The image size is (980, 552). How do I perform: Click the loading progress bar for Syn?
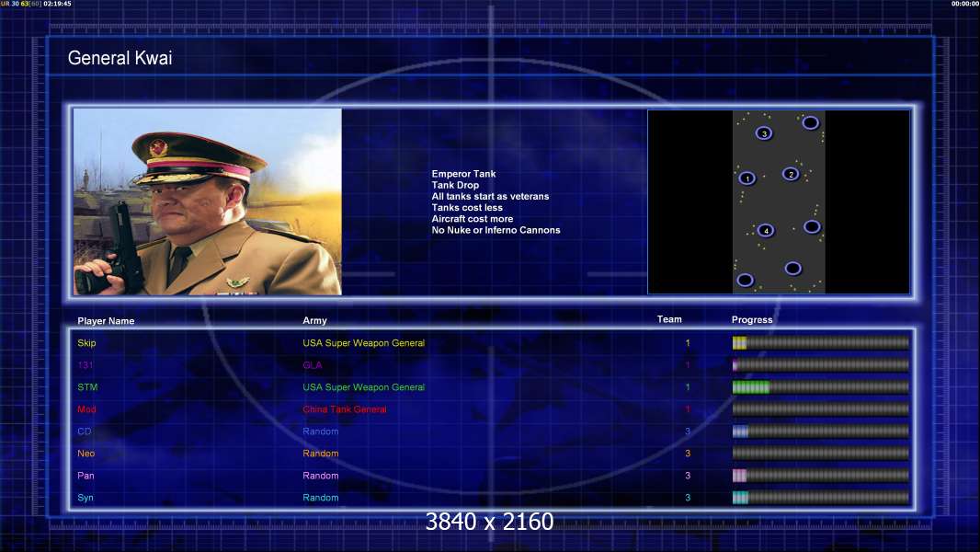[821, 498]
